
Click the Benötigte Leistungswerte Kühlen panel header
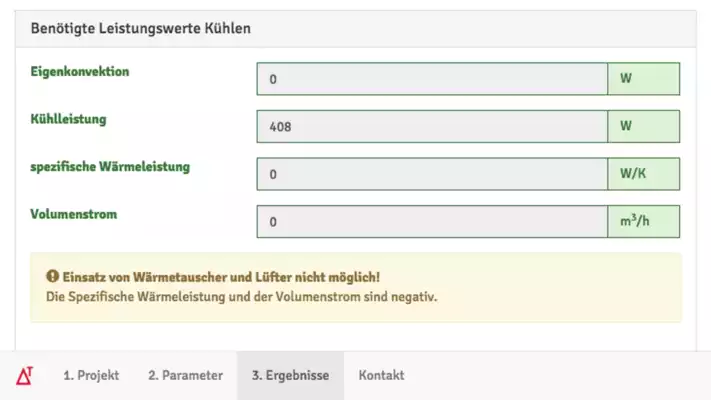[356, 29]
